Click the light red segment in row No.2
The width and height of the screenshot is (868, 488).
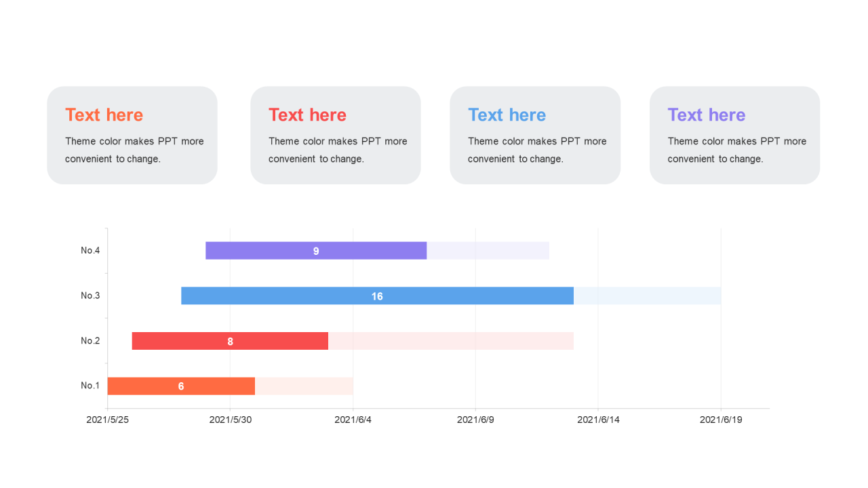point(450,341)
